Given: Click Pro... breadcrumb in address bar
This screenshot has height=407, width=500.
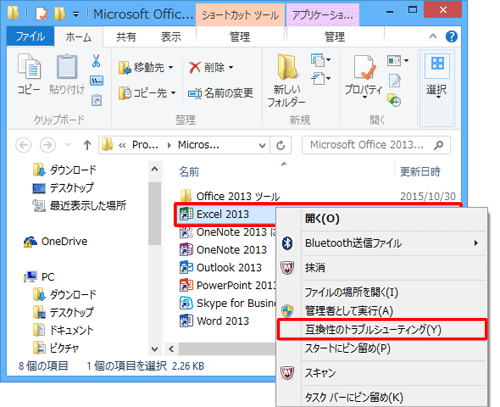Looking at the screenshot, I should tap(145, 145).
